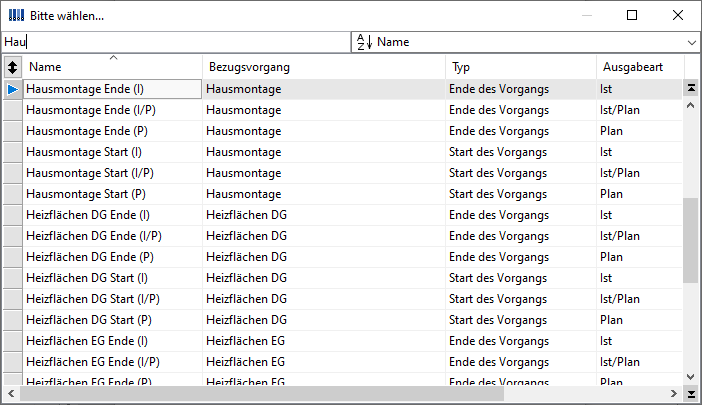The width and height of the screenshot is (702, 405).
Task: Click the app icon in the title bar
Action: click(x=16, y=16)
